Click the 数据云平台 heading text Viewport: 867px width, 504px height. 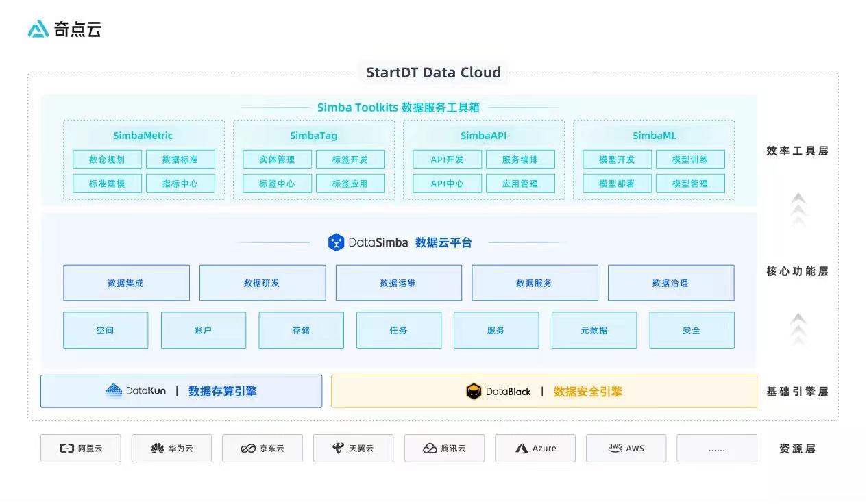pos(443,242)
